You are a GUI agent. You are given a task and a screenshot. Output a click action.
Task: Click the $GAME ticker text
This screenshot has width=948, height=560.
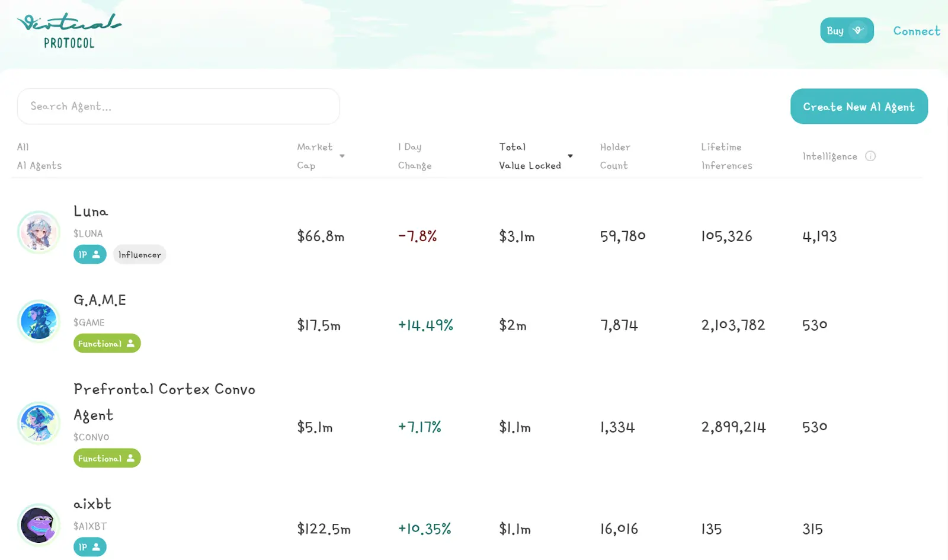pos(89,322)
